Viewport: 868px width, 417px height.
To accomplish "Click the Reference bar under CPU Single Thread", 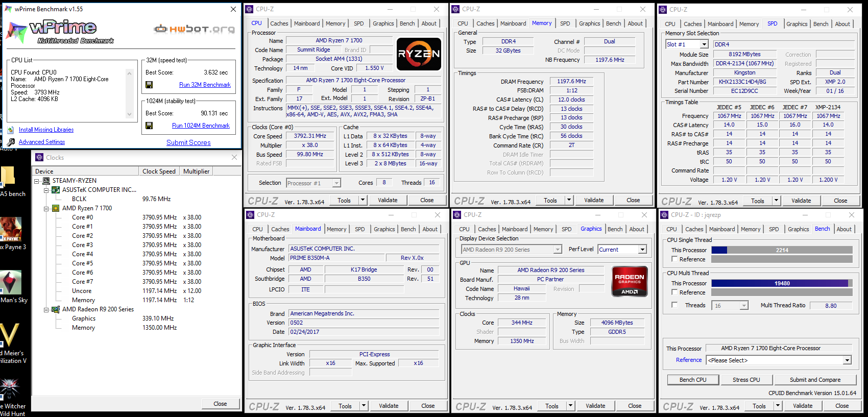I will pyautogui.click(x=782, y=259).
